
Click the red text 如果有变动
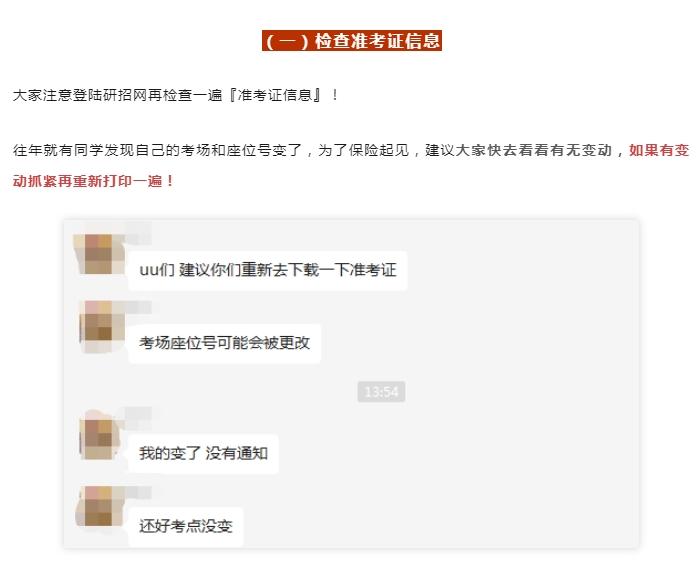(659, 150)
